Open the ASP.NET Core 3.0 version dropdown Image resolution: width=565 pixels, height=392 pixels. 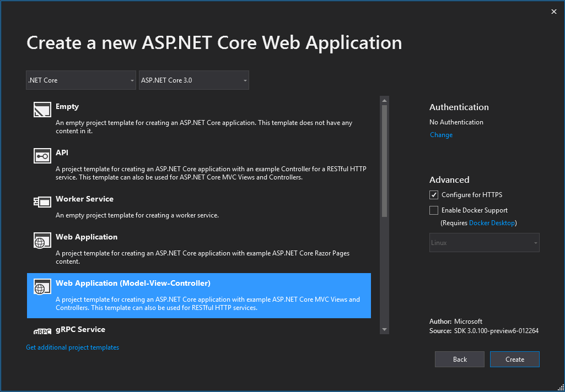tap(194, 80)
